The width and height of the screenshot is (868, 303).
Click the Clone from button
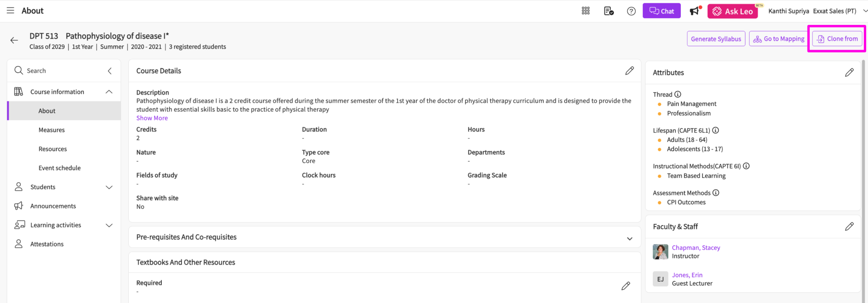(x=837, y=39)
